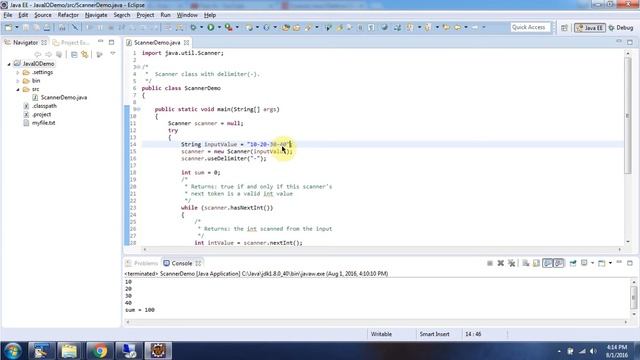Click the Quick Access search field

click(x=530, y=27)
